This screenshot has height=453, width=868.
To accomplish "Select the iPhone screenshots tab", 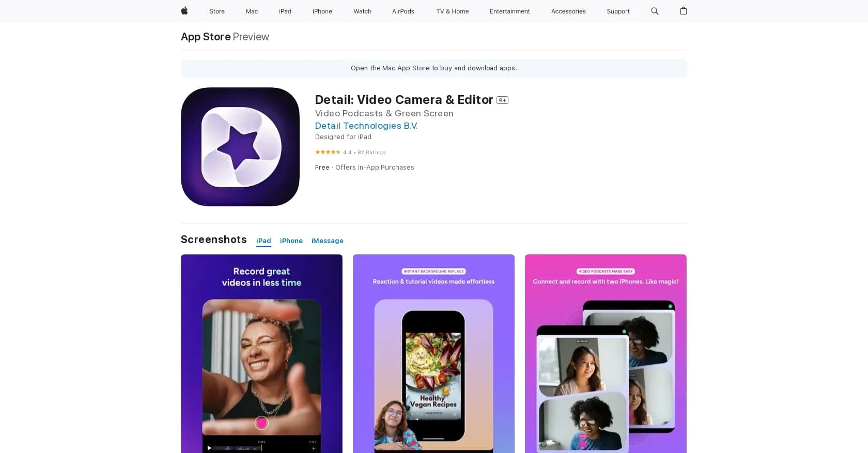I will pyautogui.click(x=291, y=241).
